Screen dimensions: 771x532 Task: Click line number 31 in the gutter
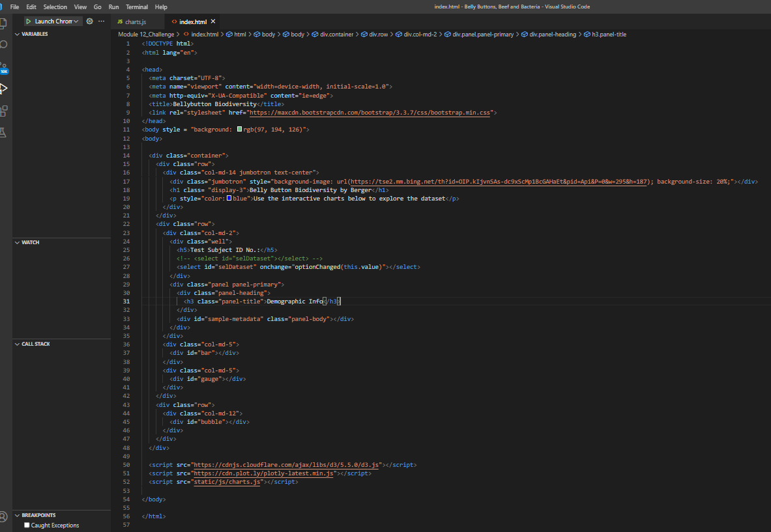(x=126, y=301)
